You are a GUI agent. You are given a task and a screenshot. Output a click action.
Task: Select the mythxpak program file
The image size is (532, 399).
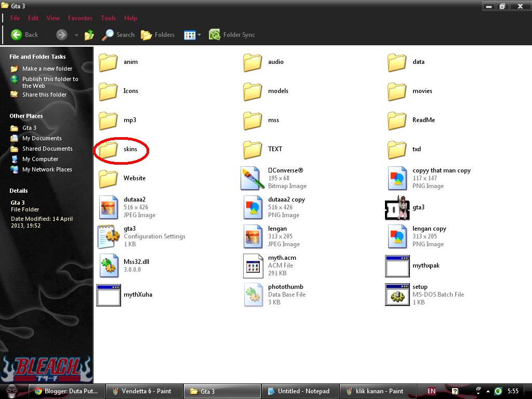click(x=412, y=266)
